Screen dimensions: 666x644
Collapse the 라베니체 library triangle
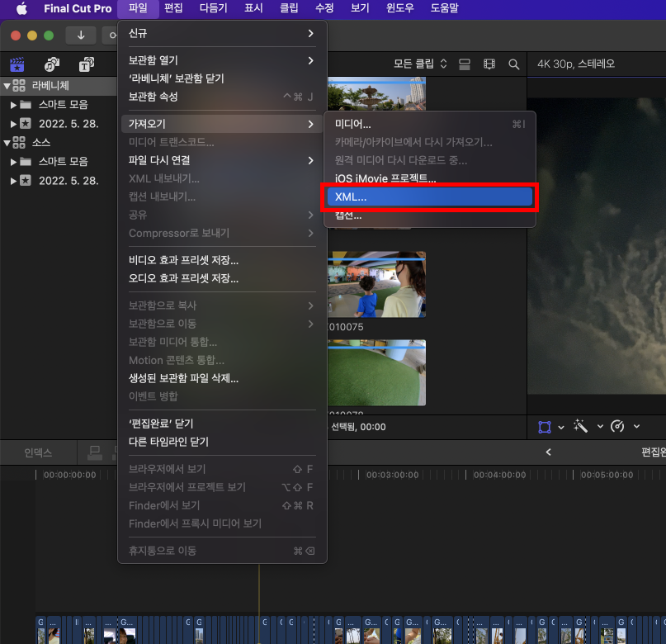(7, 86)
